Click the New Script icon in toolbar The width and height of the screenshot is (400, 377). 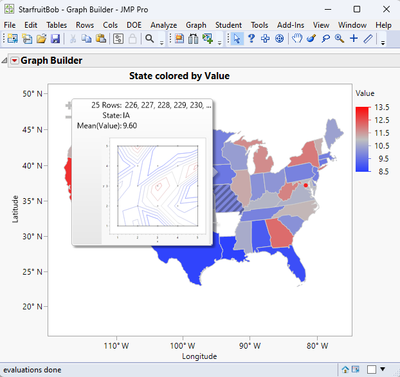pyautogui.click(x=27, y=39)
